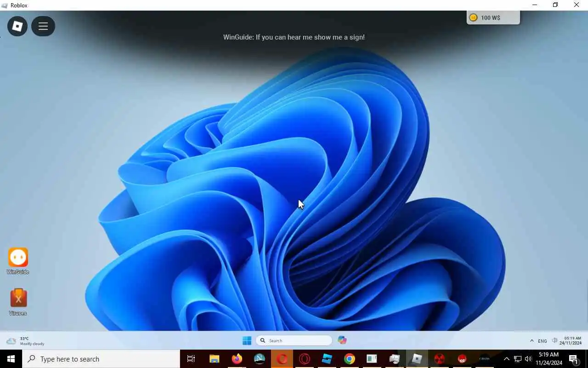Screen dimensions: 588x368
Task: Open File Explorer from the taskbar
Action: 214,359
